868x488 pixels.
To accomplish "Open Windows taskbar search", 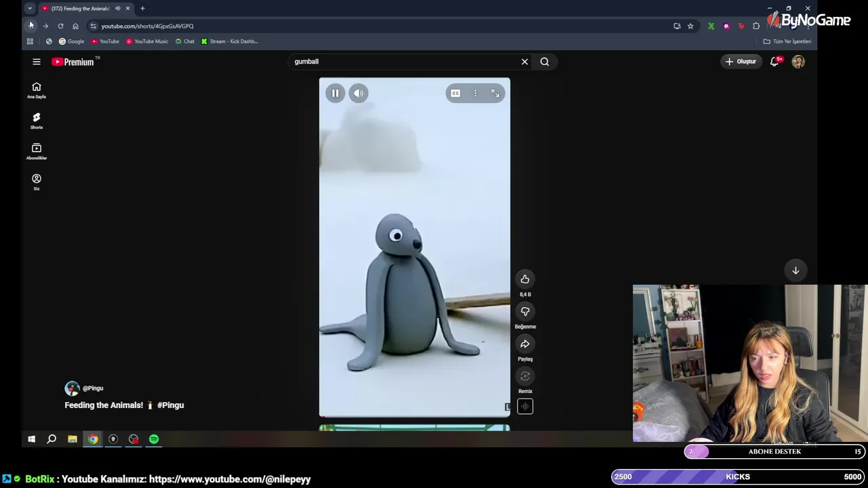I will pos(52,439).
